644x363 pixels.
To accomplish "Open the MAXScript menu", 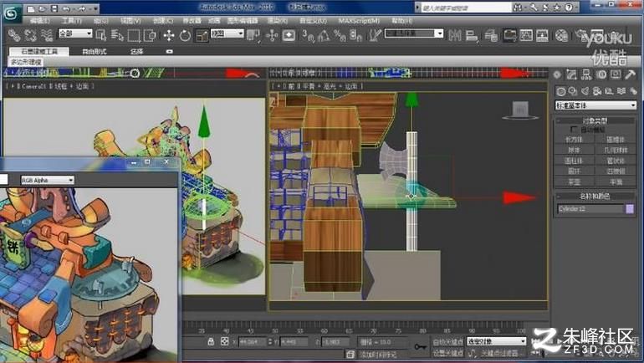I will click(x=359, y=21).
